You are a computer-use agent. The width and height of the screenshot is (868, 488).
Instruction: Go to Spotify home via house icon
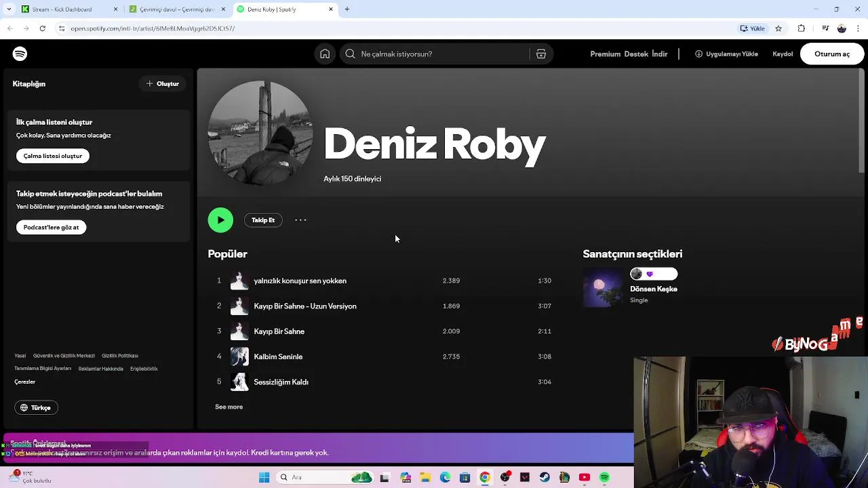(325, 54)
